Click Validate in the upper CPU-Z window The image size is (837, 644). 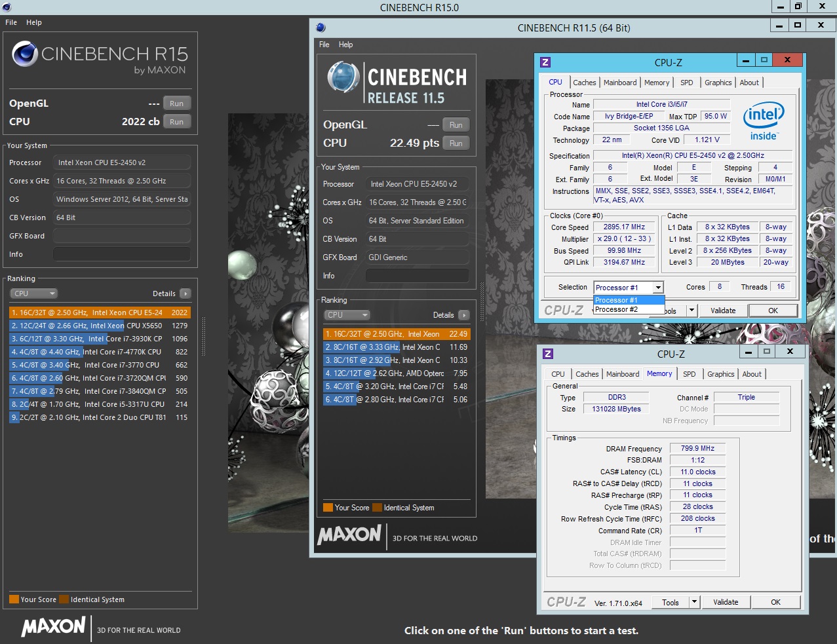723,311
